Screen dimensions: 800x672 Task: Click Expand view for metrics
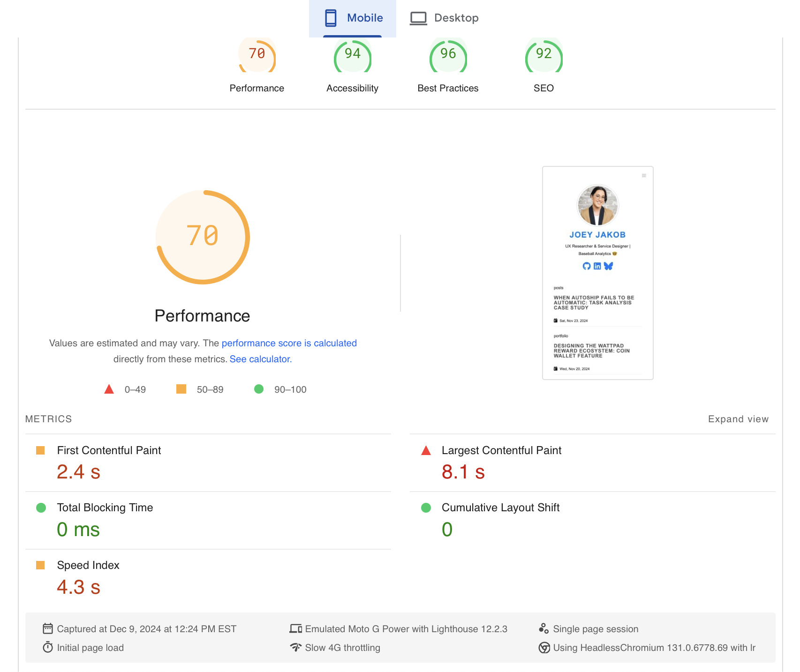click(x=738, y=419)
